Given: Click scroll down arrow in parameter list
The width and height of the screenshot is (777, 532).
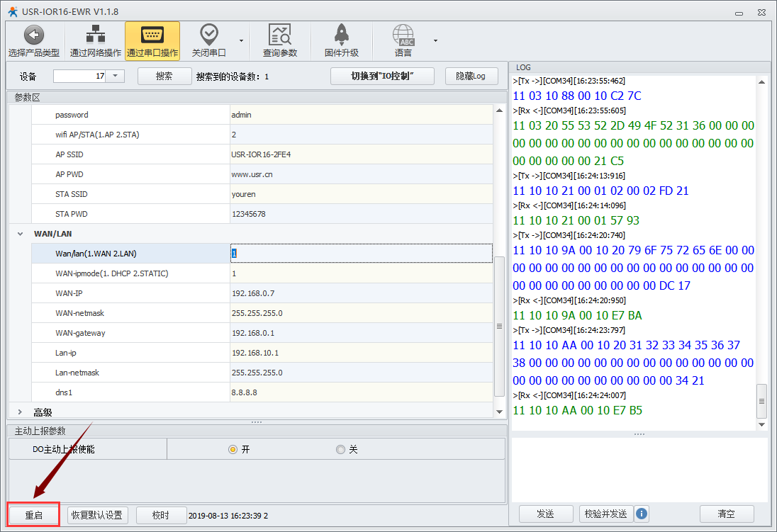Looking at the screenshot, I should click(x=499, y=412).
